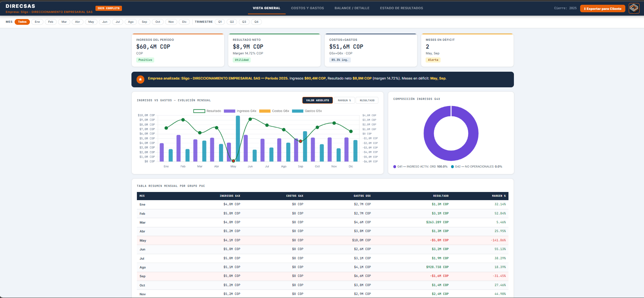The width and height of the screenshot is (644, 298).
Task: Filter by month Sep
Action: [x=144, y=22]
